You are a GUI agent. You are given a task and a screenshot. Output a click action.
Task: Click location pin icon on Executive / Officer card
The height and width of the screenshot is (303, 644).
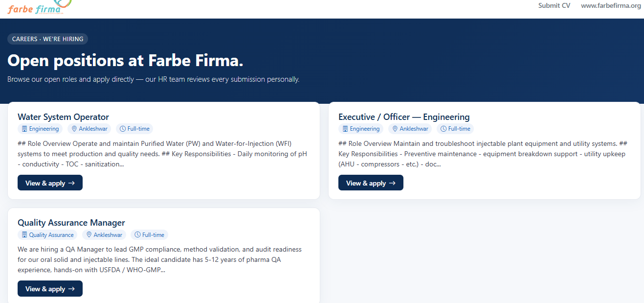click(x=395, y=129)
